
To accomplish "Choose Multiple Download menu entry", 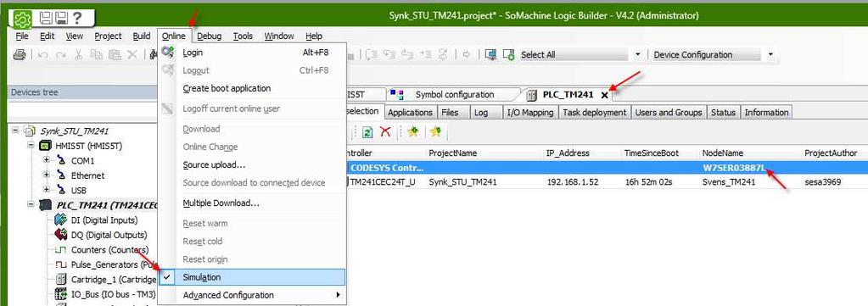I will pos(252,203).
